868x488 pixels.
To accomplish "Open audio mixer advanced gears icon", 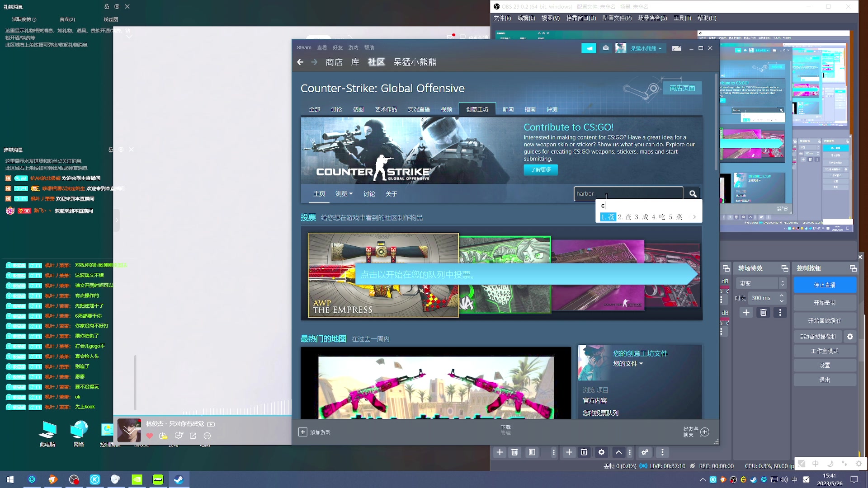I will click(645, 452).
